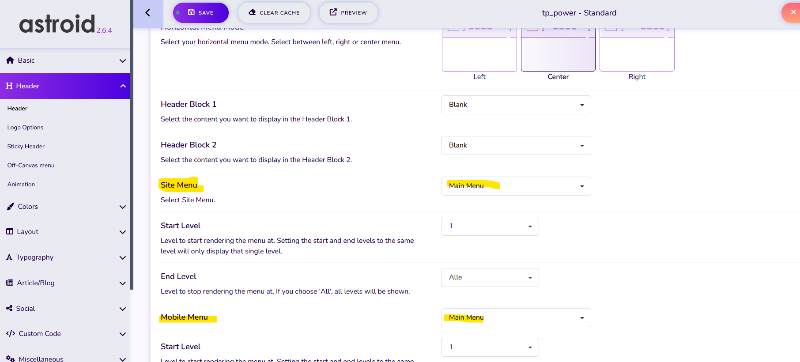Click the Miscellaneous icon in sidebar
This screenshot has width=800, height=362.
(10, 358)
